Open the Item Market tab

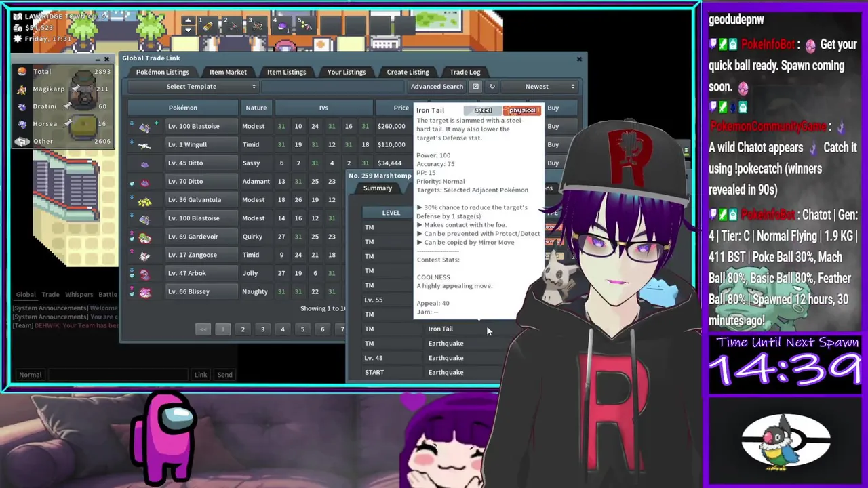(228, 72)
